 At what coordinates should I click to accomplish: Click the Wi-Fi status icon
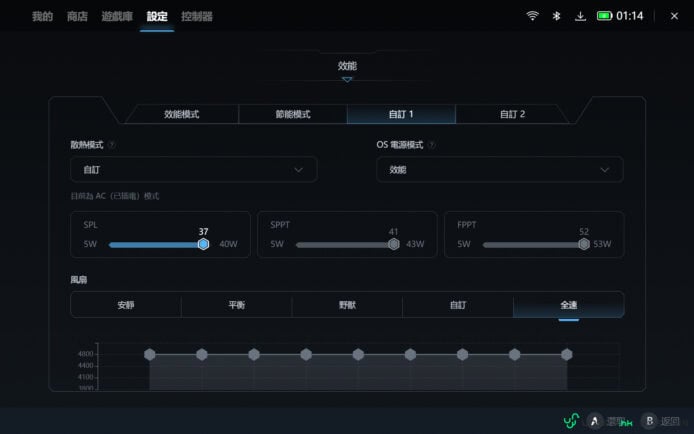(x=532, y=16)
